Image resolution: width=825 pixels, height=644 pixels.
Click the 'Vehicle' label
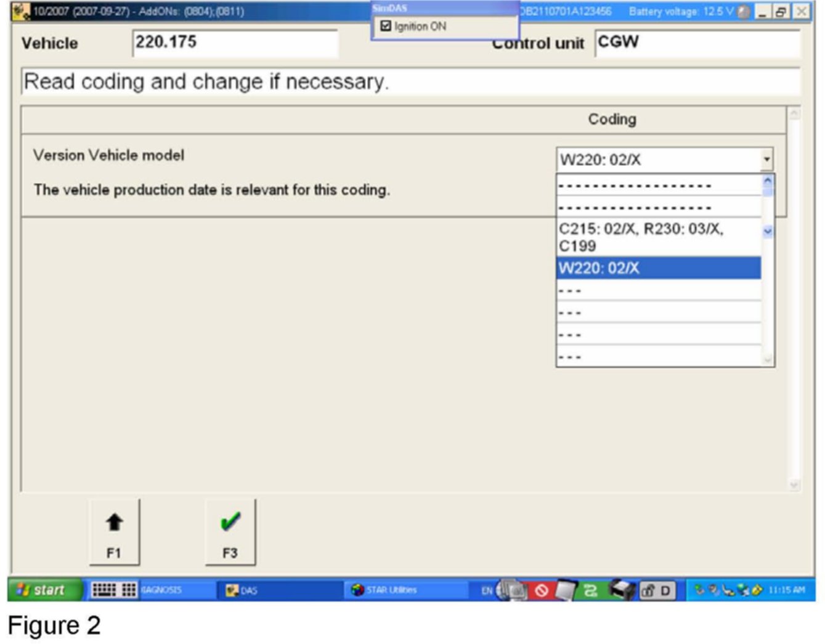(50, 43)
